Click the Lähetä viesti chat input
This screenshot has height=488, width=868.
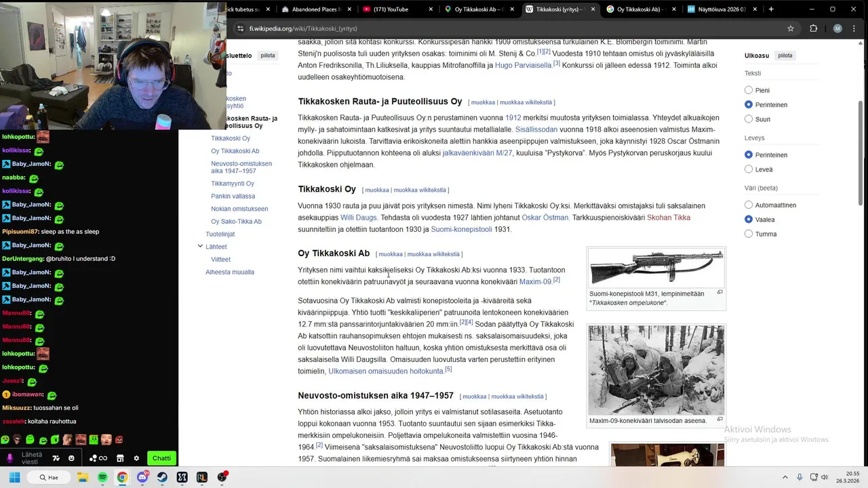click(x=32, y=458)
